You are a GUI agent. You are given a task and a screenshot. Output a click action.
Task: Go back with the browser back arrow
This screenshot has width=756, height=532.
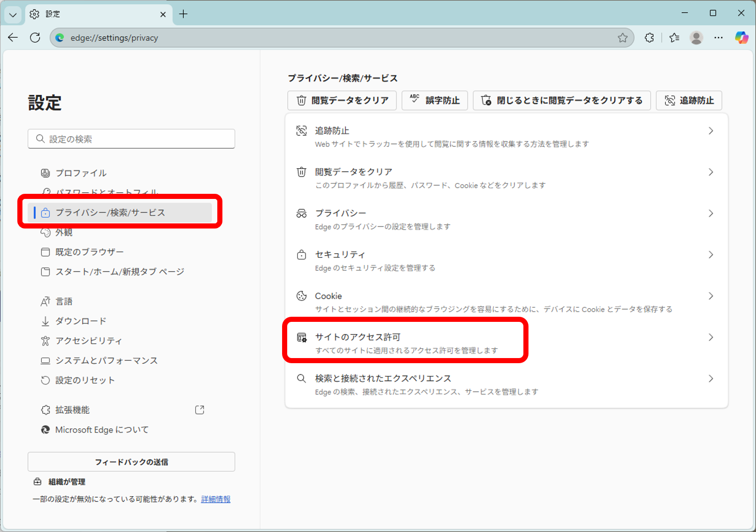[x=13, y=37]
